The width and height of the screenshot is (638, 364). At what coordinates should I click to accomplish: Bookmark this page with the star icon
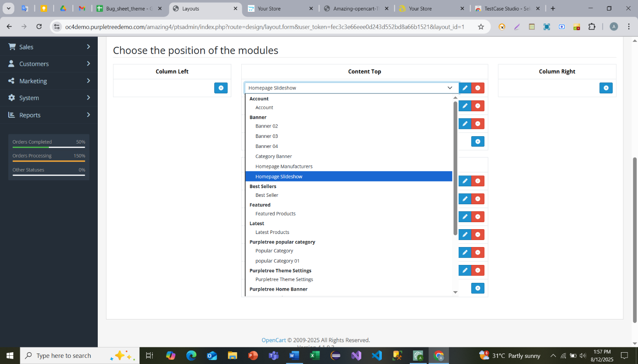pos(481,27)
